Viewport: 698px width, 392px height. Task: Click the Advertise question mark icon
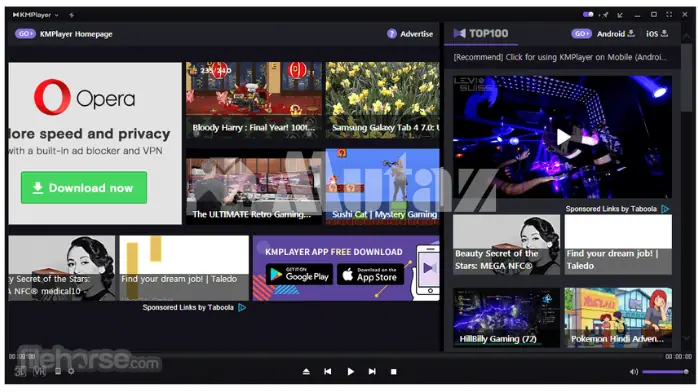(391, 34)
